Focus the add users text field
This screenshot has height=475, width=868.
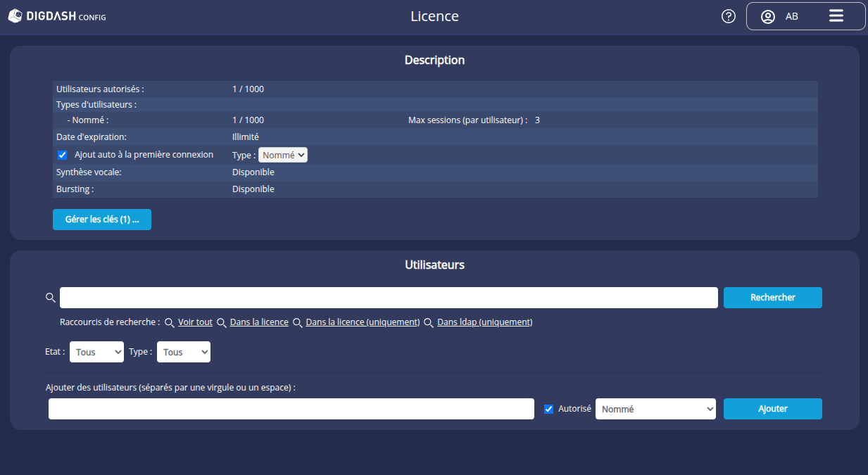(x=291, y=409)
